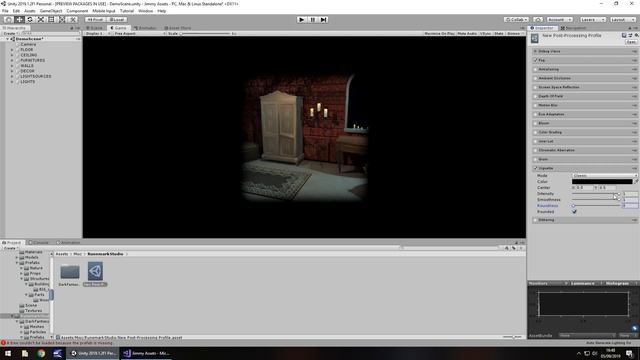Screen dimensions: 640x360
Task: Pick vignette color with the eyedropper
Action: click(x=636, y=181)
